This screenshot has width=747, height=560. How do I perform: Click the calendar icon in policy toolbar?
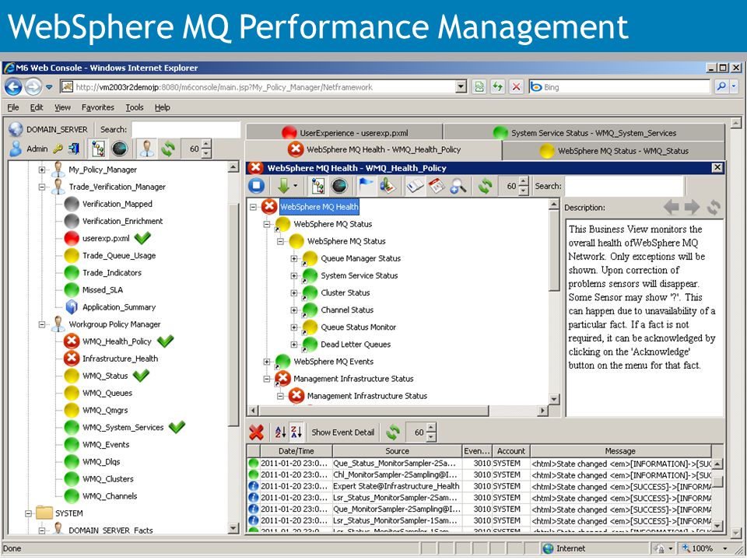436,186
